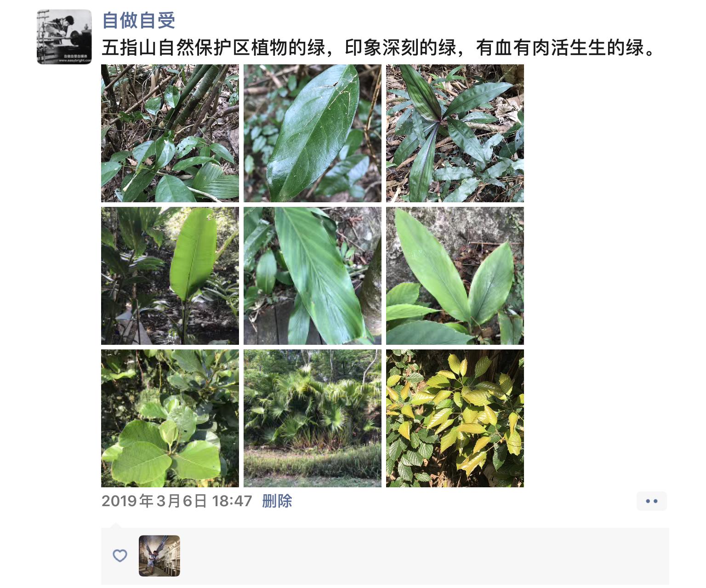Image resolution: width=706 pixels, height=588 pixels.
Task: Open the liker's avatar beside the heart
Action: pyautogui.click(x=159, y=556)
